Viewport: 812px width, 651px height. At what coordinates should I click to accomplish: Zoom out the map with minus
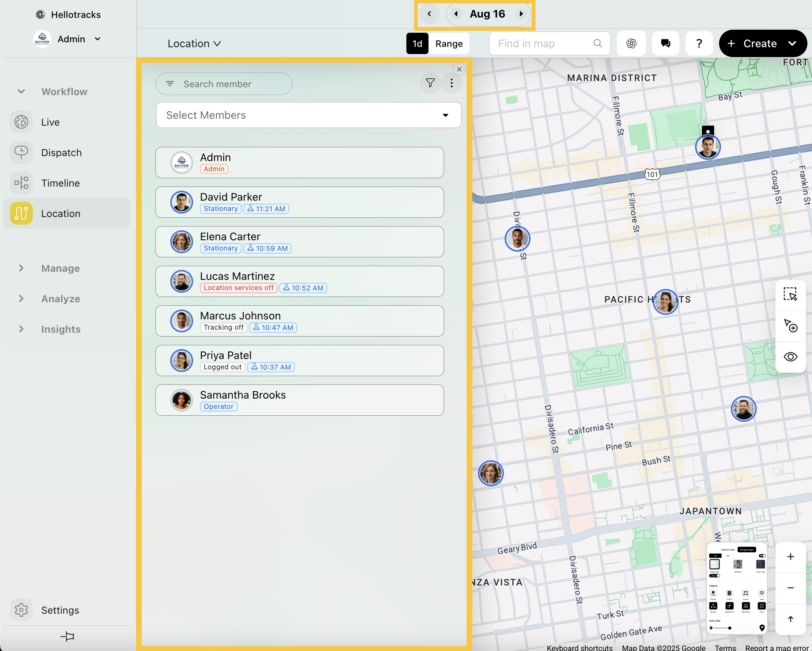coord(790,588)
